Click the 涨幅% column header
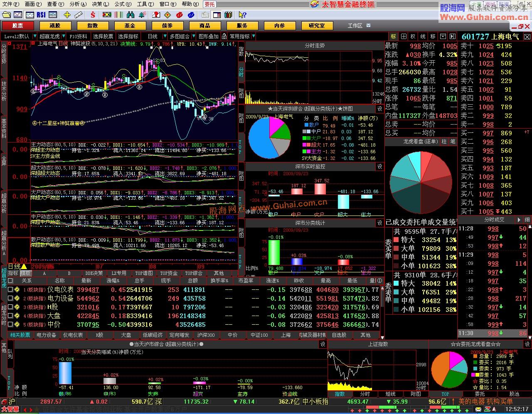This screenshot has width=532, height=414. (113, 281)
